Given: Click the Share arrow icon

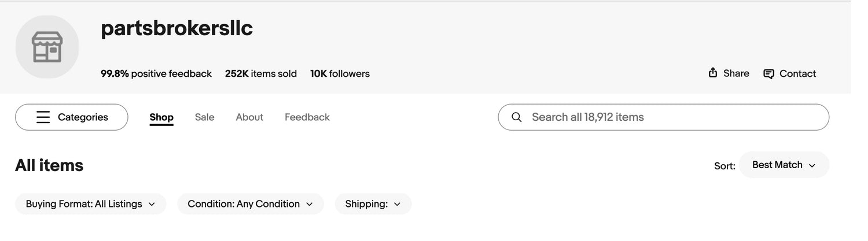Looking at the screenshot, I should [713, 73].
